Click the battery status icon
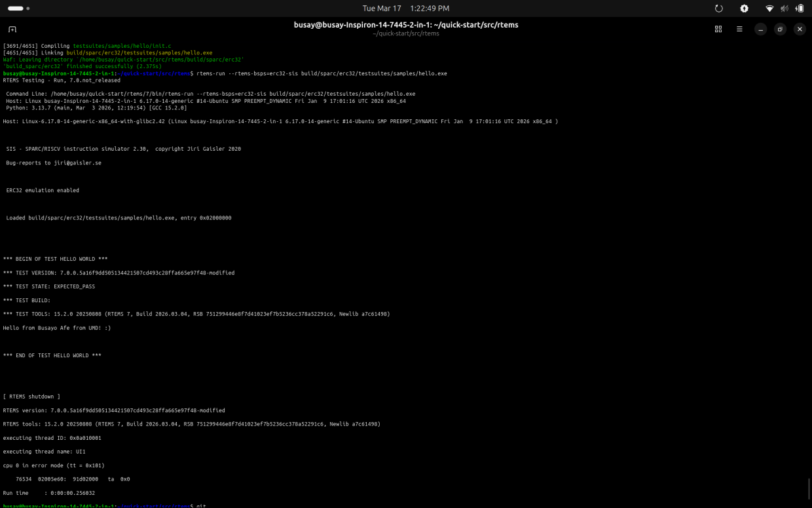812x508 pixels. [800, 9]
